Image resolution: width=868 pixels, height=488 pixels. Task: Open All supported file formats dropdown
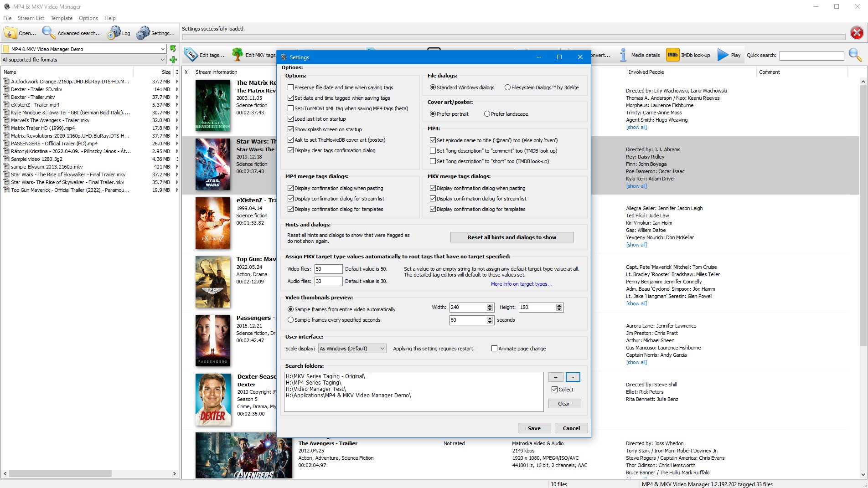pyautogui.click(x=162, y=60)
